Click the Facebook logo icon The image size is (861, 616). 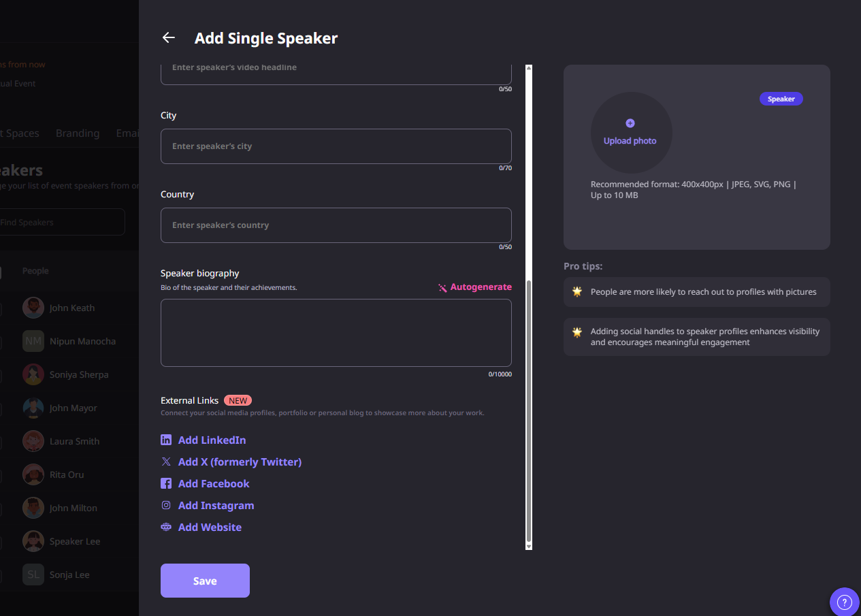click(x=166, y=484)
